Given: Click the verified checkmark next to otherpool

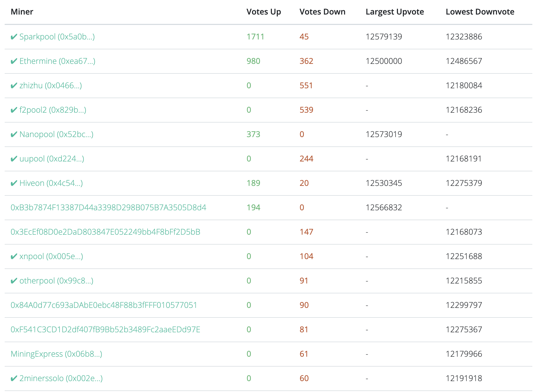Looking at the screenshot, I should tap(14, 281).
